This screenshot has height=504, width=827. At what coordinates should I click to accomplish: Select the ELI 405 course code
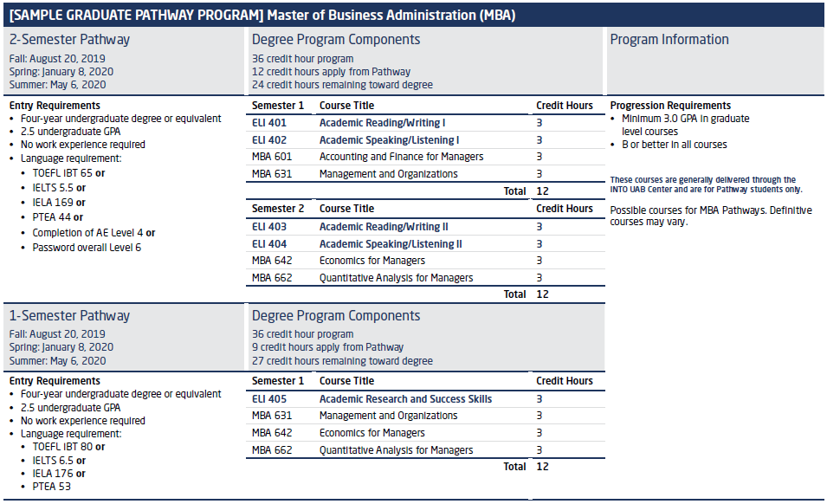[x=269, y=399]
